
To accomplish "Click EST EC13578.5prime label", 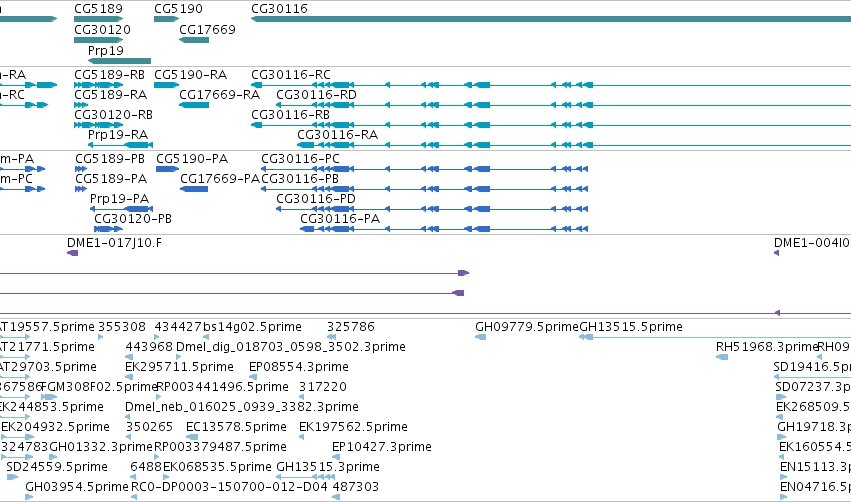I will point(236,427).
